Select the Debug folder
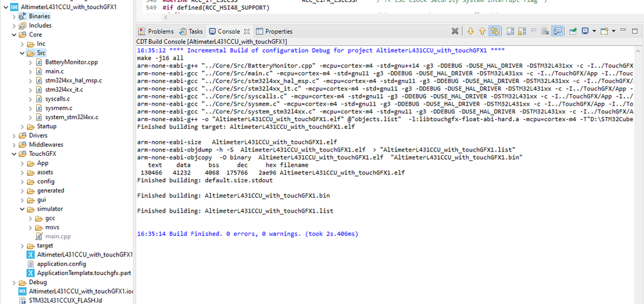Viewport: 644px width, 304px height. coord(32,282)
